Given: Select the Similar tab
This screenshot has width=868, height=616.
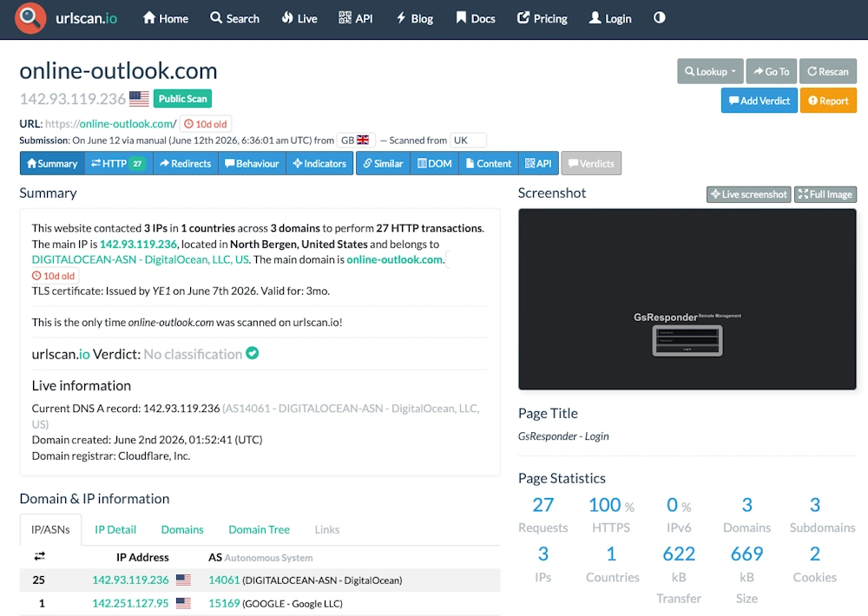Looking at the screenshot, I should click(383, 163).
